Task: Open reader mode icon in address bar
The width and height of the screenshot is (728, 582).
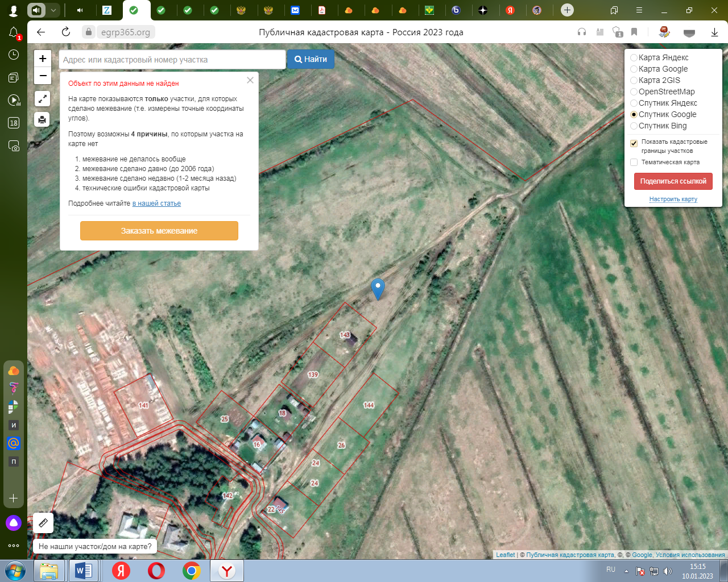Action: (x=600, y=32)
